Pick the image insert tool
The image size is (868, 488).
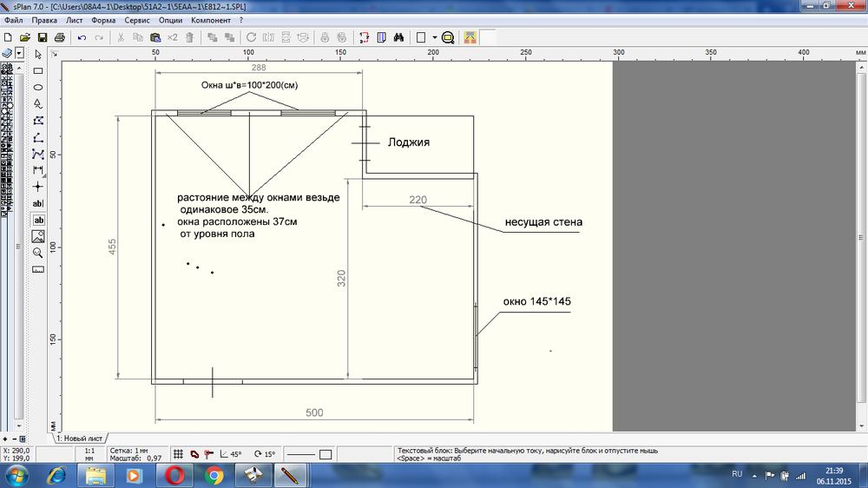(x=38, y=236)
